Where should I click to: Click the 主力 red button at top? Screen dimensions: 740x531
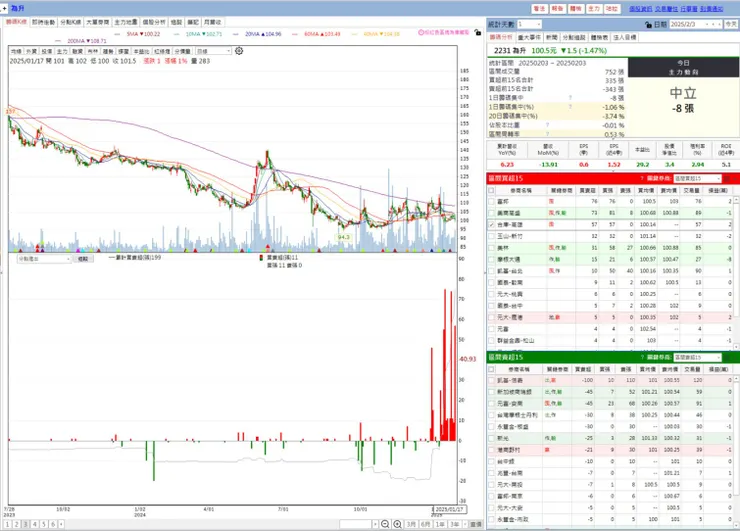(594, 8)
